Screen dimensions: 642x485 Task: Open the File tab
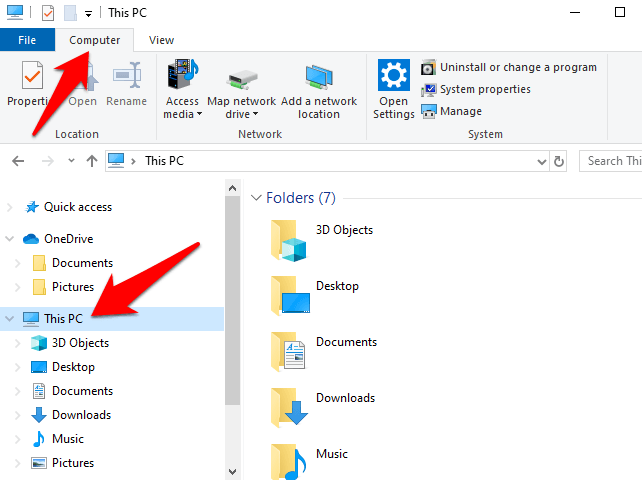coord(27,40)
